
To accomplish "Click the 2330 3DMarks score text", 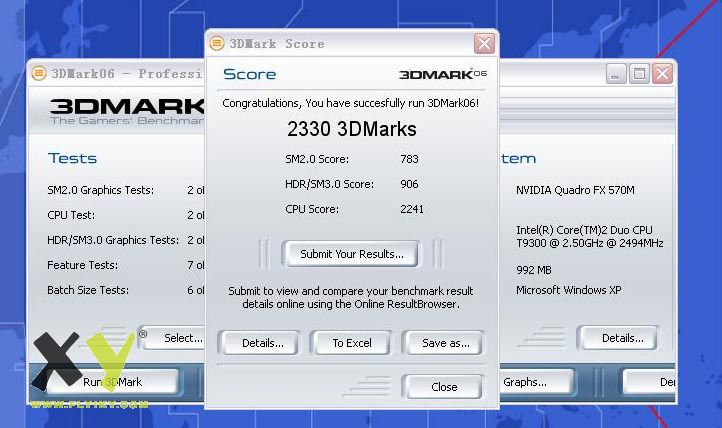I will [352, 129].
